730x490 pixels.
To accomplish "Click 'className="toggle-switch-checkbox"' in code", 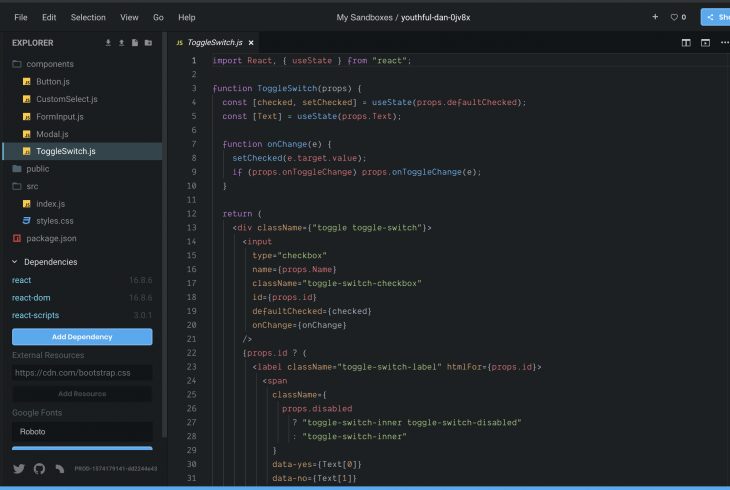I will point(337,283).
